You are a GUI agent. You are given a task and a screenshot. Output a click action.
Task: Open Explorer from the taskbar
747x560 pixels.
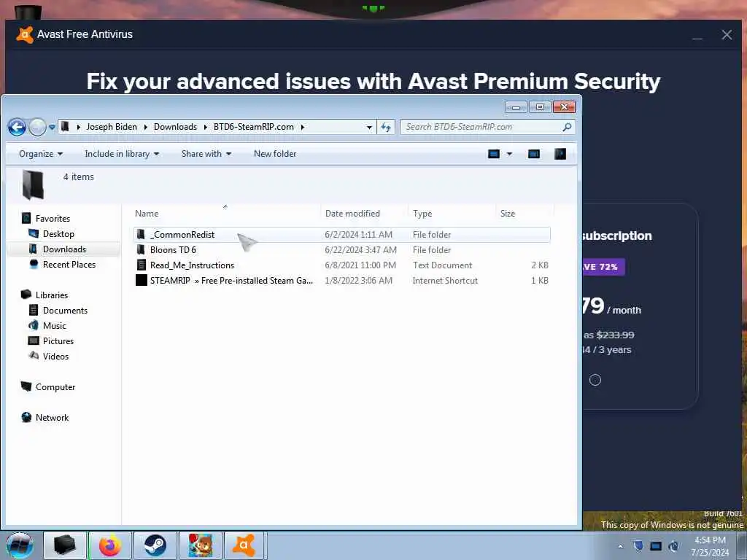click(65, 545)
